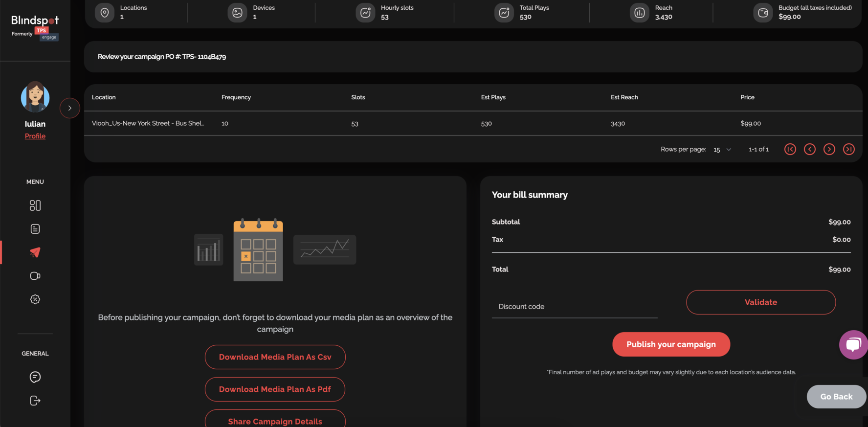Click Publish your campaign button
This screenshot has width=868, height=427.
(671, 344)
